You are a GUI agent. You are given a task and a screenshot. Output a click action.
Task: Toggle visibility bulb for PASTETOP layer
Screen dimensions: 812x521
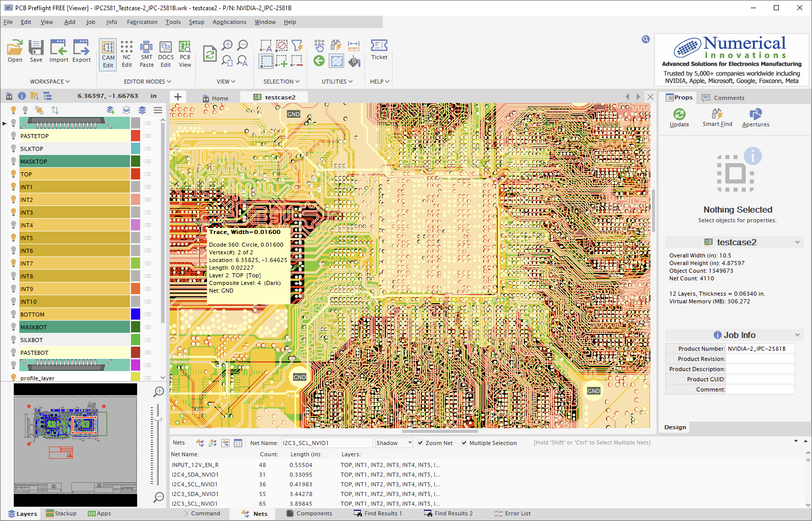[14, 136]
